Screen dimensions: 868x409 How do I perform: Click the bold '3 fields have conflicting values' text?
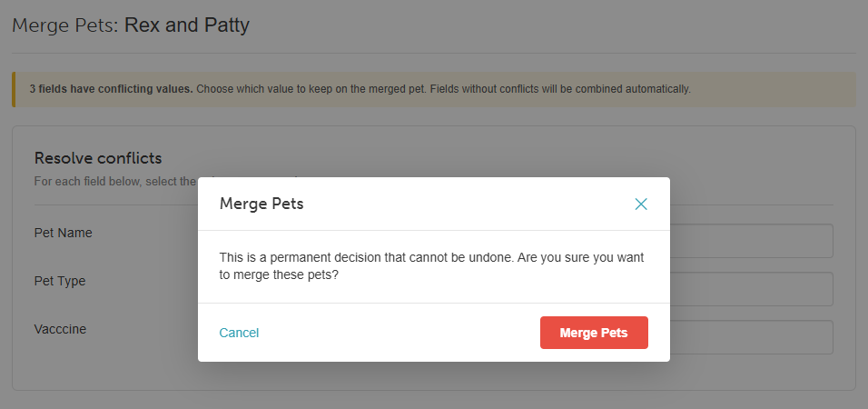tap(112, 89)
